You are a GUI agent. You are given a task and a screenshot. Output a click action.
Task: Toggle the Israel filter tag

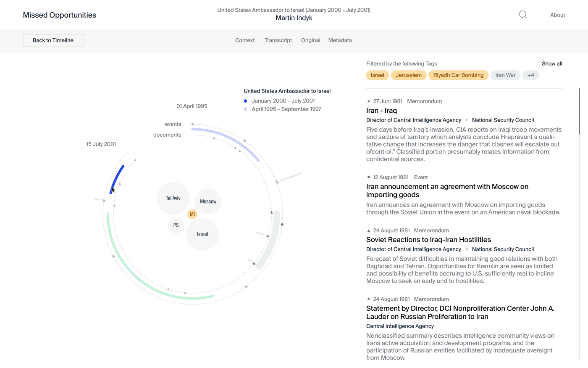click(x=377, y=75)
